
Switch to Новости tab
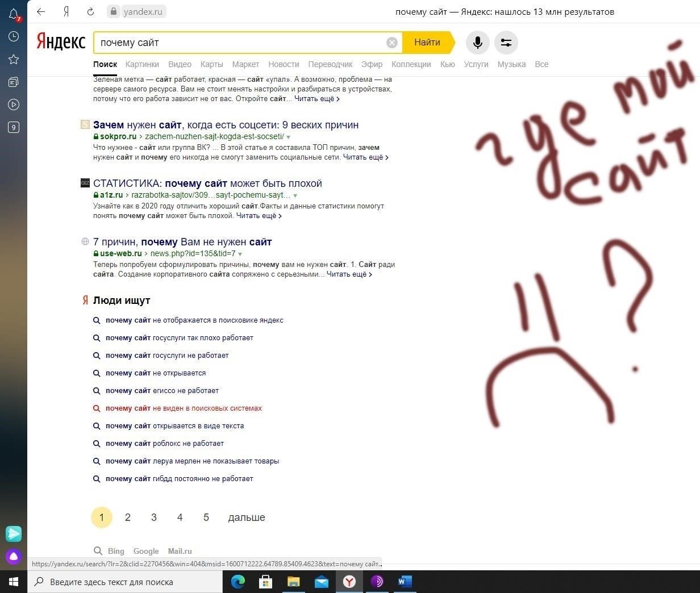(284, 64)
